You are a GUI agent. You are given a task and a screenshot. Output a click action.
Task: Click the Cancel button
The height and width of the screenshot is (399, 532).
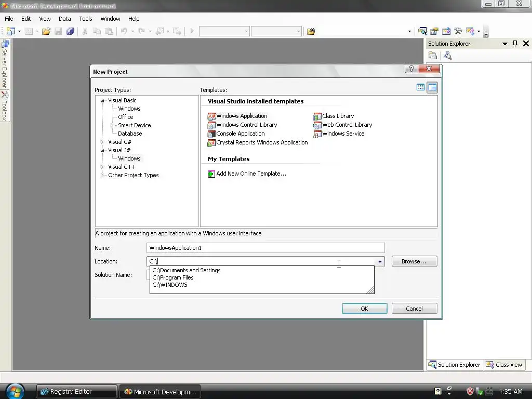point(414,309)
